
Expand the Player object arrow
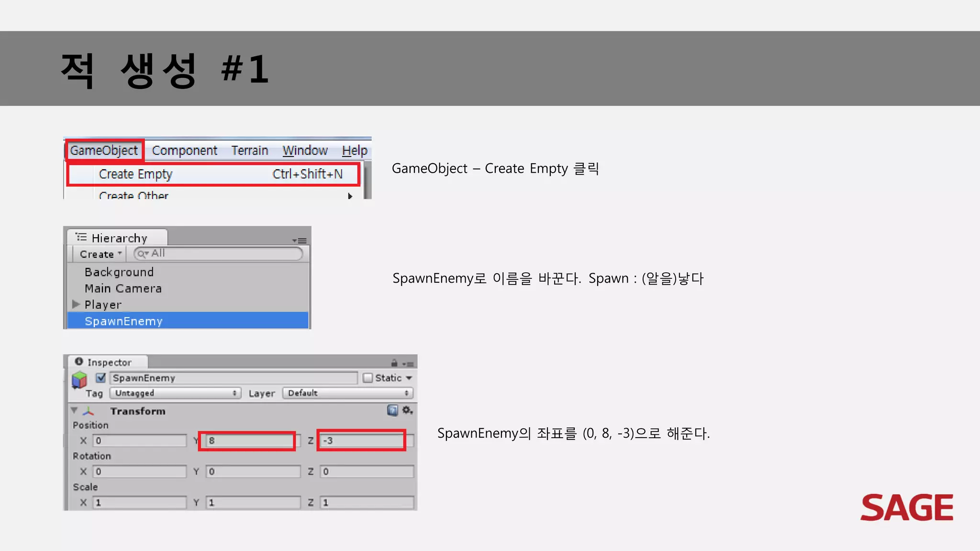(x=76, y=304)
